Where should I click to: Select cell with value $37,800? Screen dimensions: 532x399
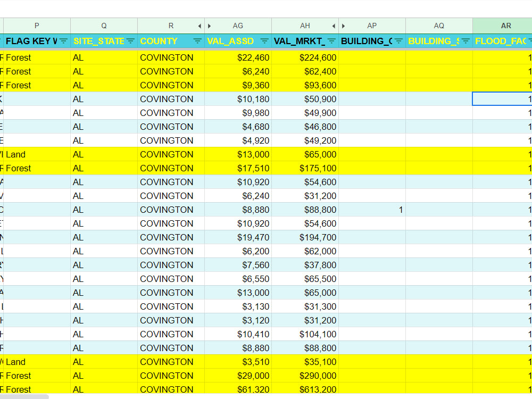305,265
